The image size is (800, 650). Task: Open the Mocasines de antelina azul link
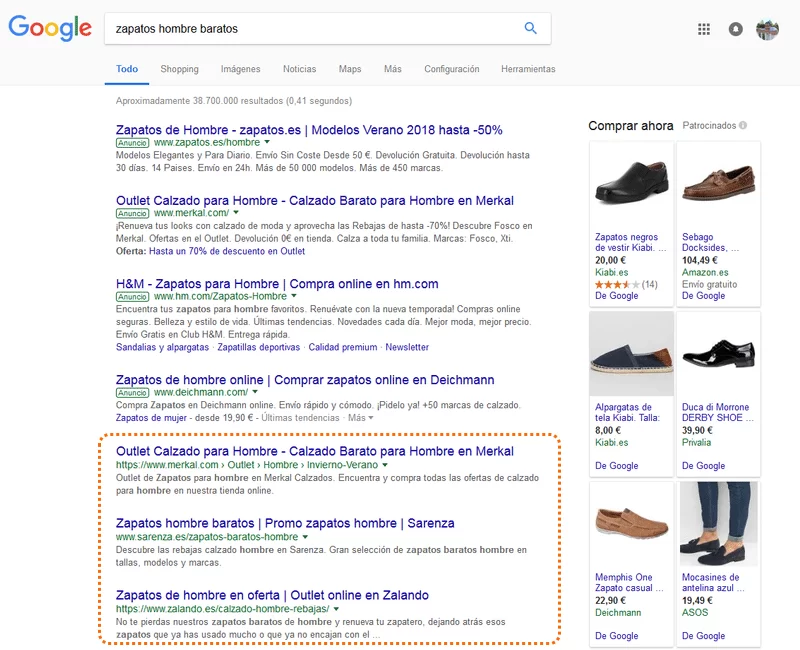pyautogui.click(x=713, y=583)
